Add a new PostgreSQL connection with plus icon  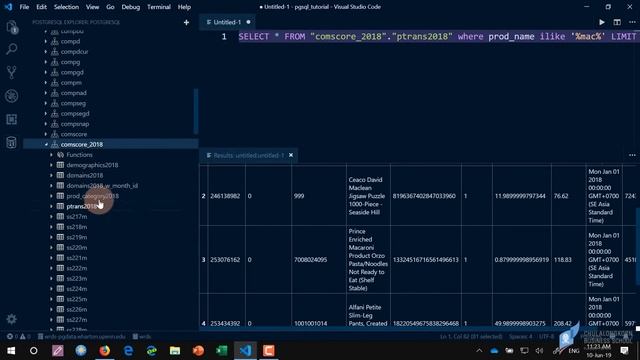pos(186,22)
